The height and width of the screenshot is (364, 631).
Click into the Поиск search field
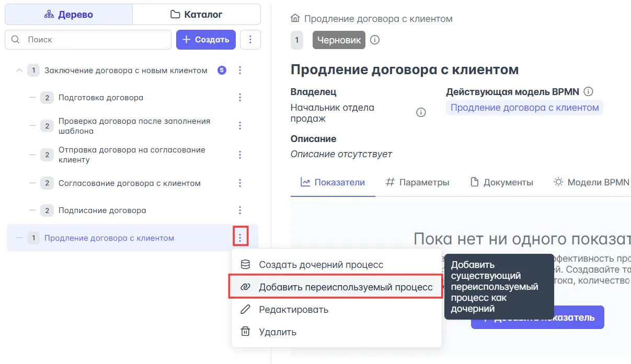[94, 40]
